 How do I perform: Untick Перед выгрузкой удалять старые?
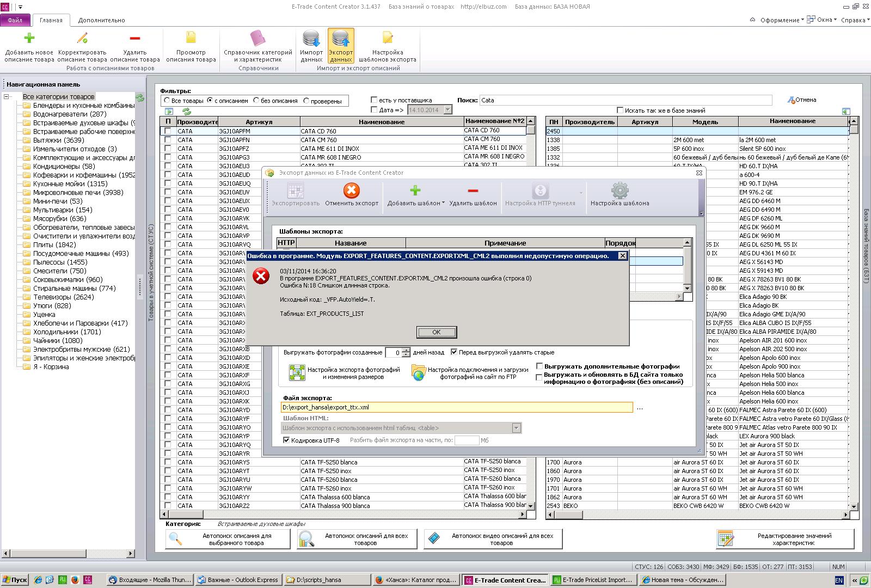[x=454, y=352]
